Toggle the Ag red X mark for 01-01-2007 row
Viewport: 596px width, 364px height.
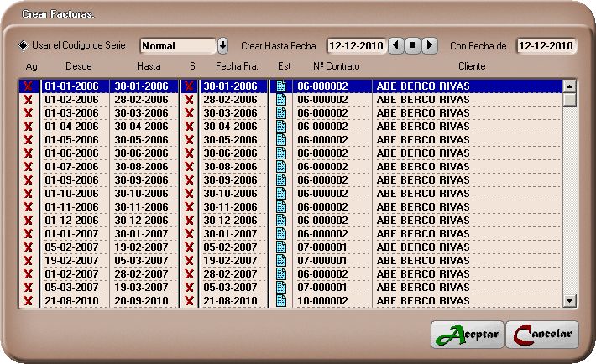pos(29,233)
